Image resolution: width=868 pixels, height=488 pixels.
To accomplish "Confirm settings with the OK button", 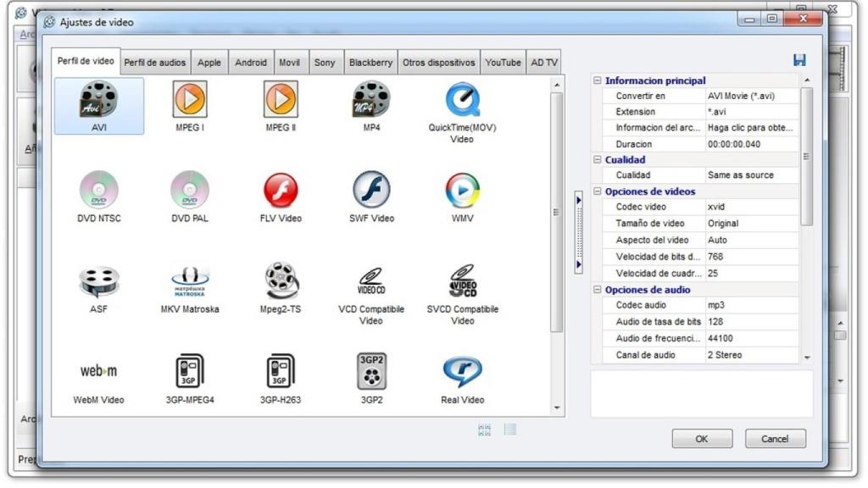I will (x=704, y=438).
